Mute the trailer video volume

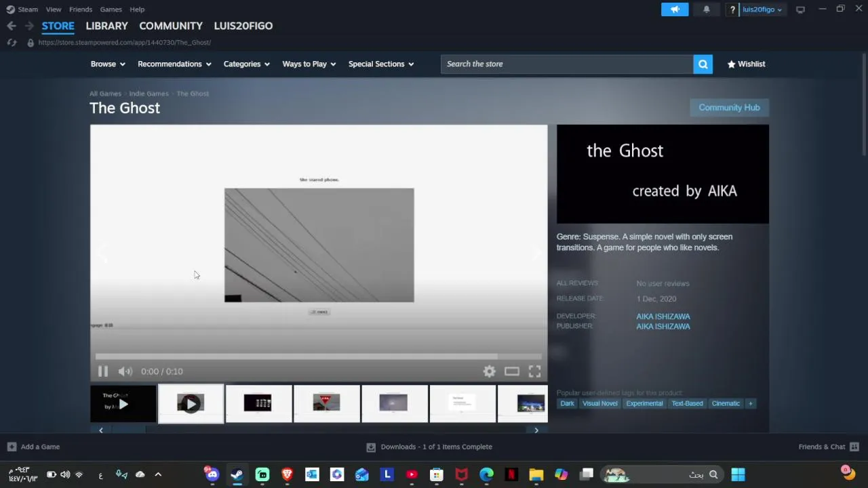[125, 371]
